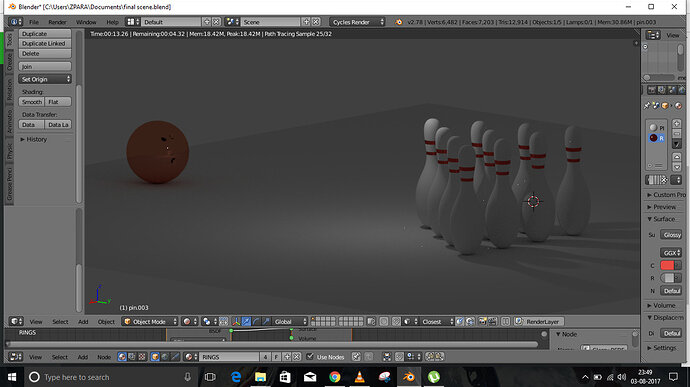Add a new screen layout with plus
Viewport: 690px width, 387px height.
point(206,22)
